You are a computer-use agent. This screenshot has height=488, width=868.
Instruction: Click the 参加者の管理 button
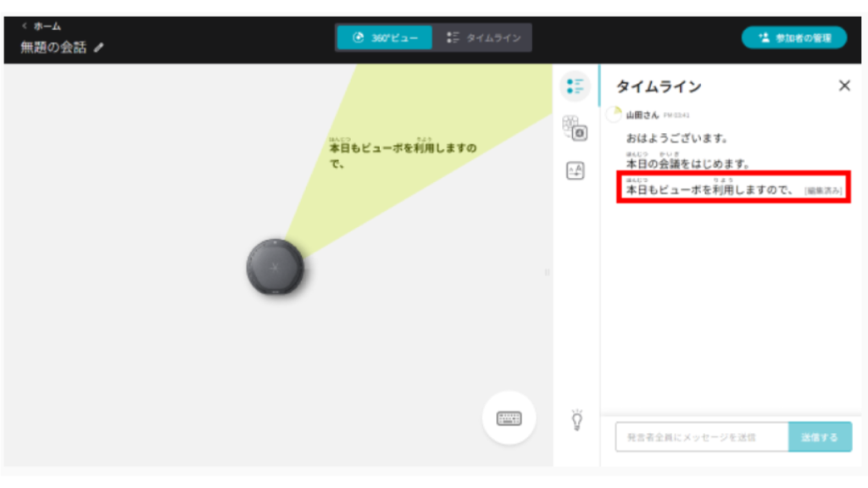tap(793, 38)
